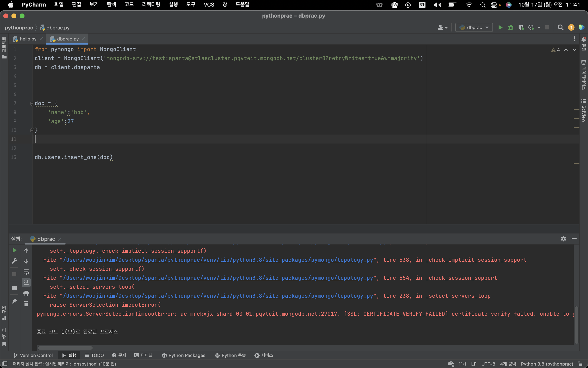Image resolution: width=588 pixels, height=368 pixels.
Task: Open topology.py link at line 554
Action: 218,278
